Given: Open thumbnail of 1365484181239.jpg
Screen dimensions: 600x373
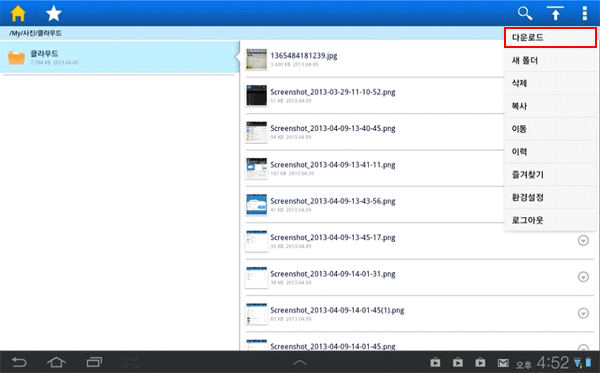Looking at the screenshot, I should tap(256, 59).
